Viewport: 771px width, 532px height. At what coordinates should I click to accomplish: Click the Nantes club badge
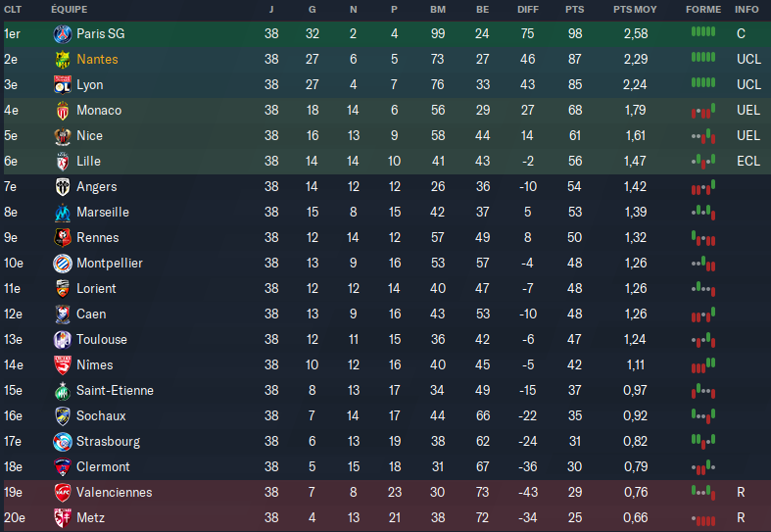[63, 60]
